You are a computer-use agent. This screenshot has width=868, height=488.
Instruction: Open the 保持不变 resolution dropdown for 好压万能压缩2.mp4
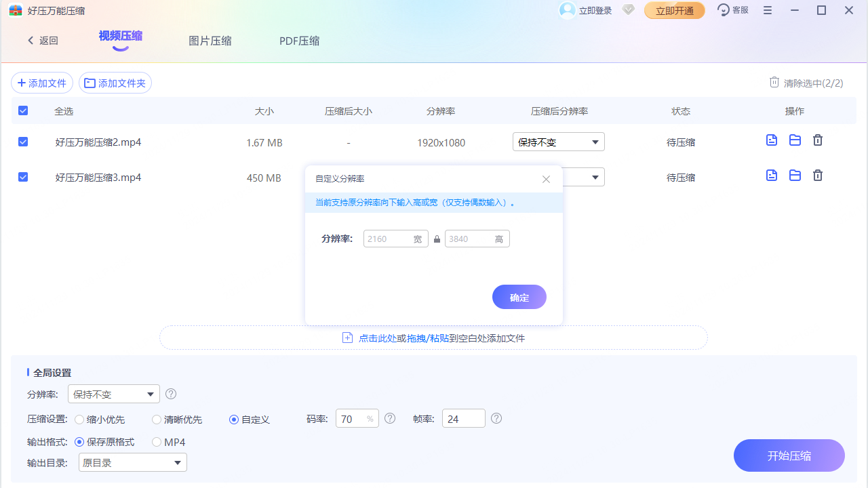(558, 142)
